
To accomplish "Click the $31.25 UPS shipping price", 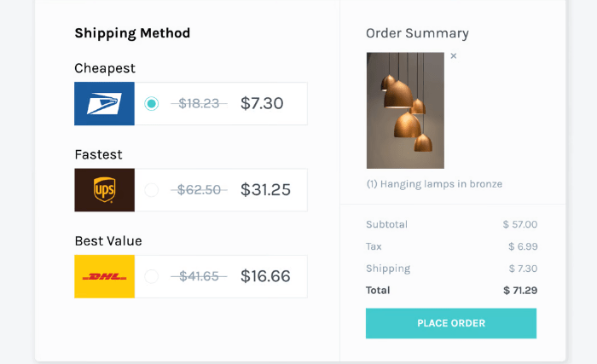I will click(x=265, y=190).
